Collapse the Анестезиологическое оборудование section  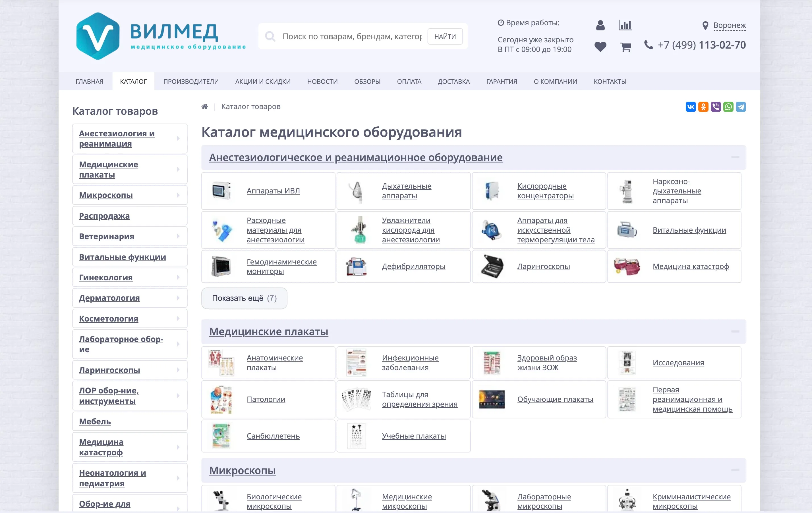[735, 157]
